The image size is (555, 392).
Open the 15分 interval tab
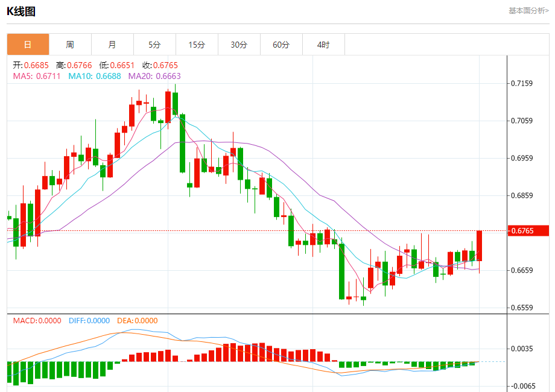[197, 45]
